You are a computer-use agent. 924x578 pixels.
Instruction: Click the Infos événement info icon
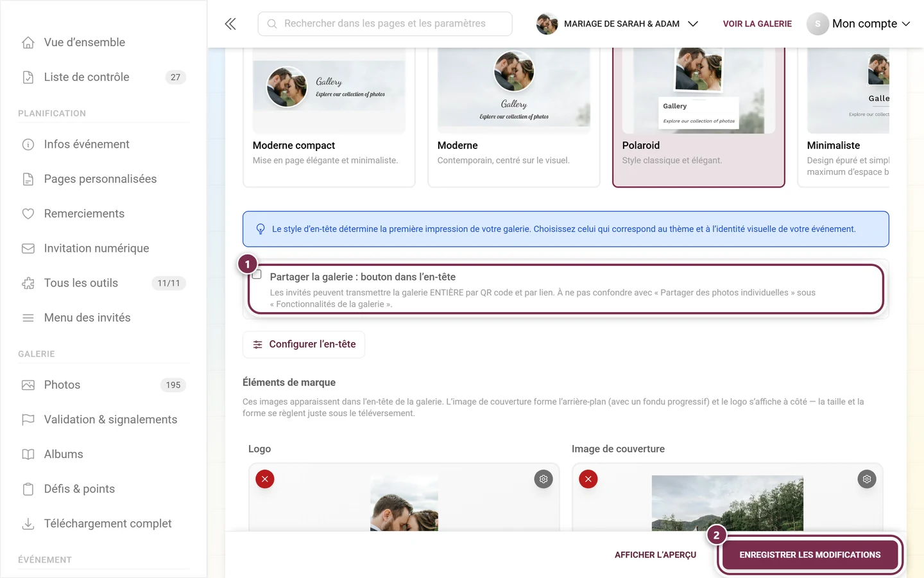point(28,144)
